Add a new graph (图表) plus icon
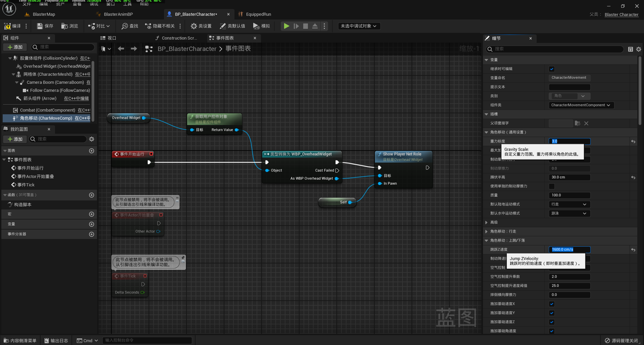Viewport: 644px width, 345px height. [92, 151]
